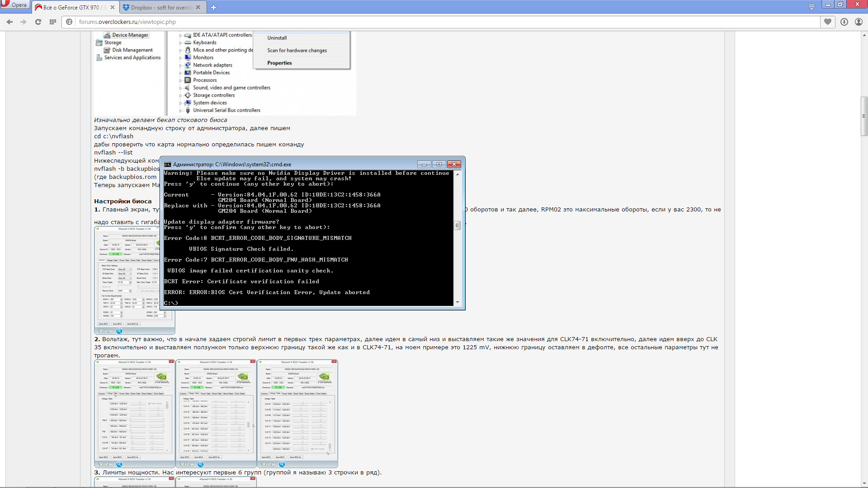Click the forward navigation arrow
The height and width of the screenshot is (488, 868).
coord(24,22)
